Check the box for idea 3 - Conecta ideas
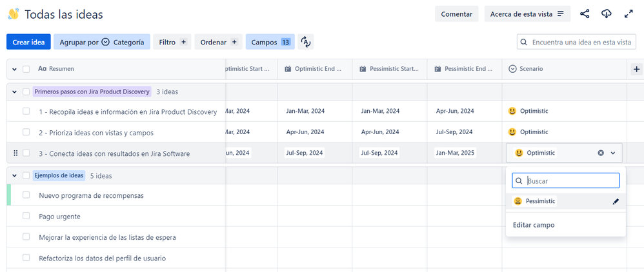The width and height of the screenshot is (644, 272). coord(26,153)
